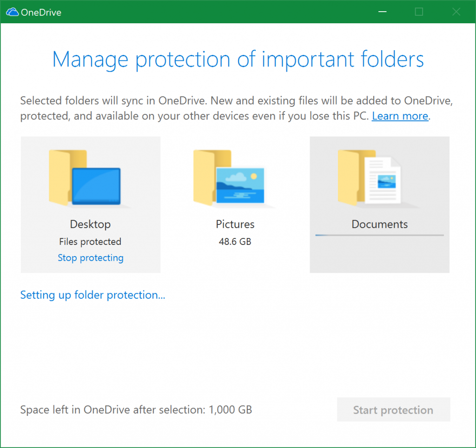
Task: Click the Files protected status under Desktop
Action: tap(90, 242)
